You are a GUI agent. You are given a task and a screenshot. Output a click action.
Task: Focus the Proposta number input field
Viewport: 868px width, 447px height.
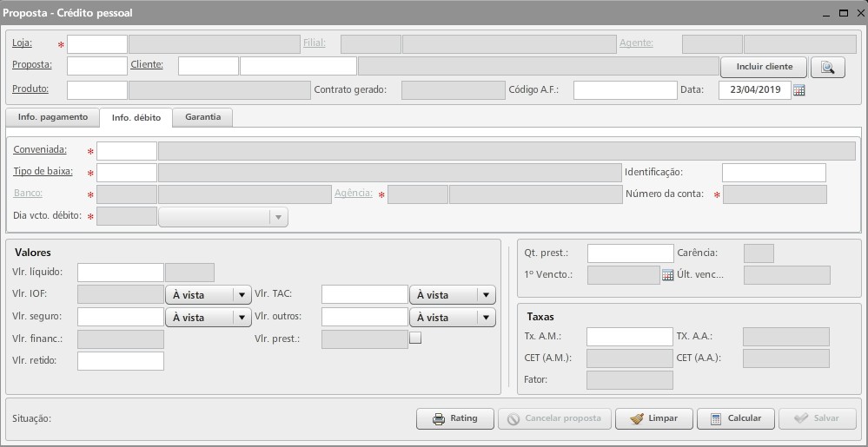click(97, 66)
